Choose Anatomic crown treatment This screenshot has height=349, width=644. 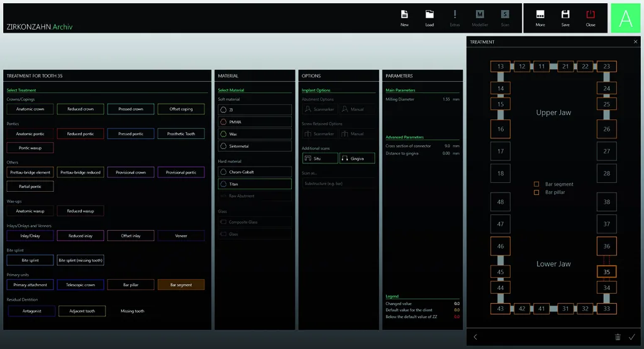pyautogui.click(x=30, y=109)
